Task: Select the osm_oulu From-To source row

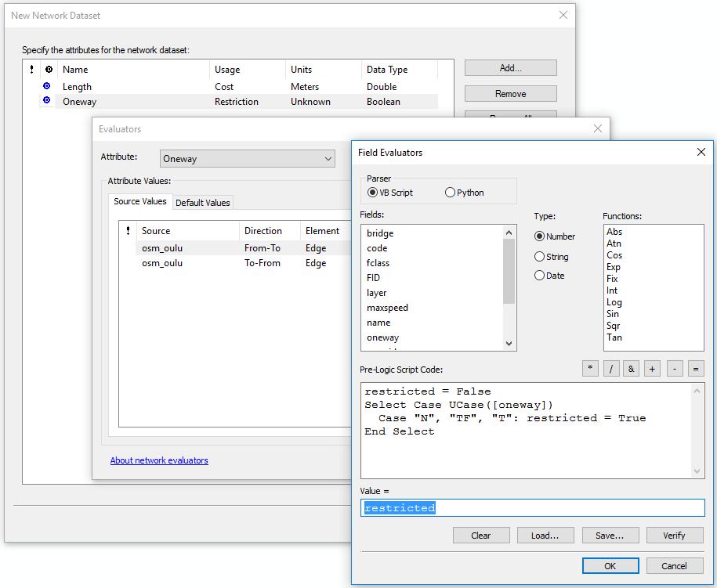Action: 244,248
